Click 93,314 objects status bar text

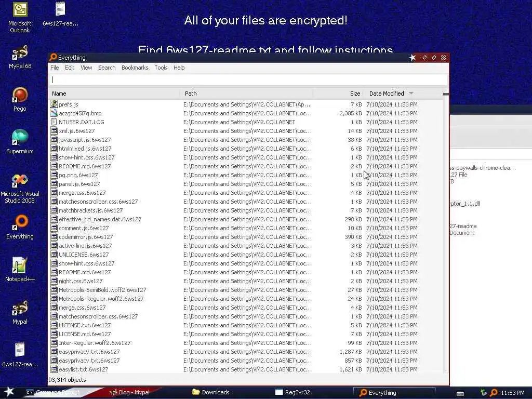tap(67, 380)
